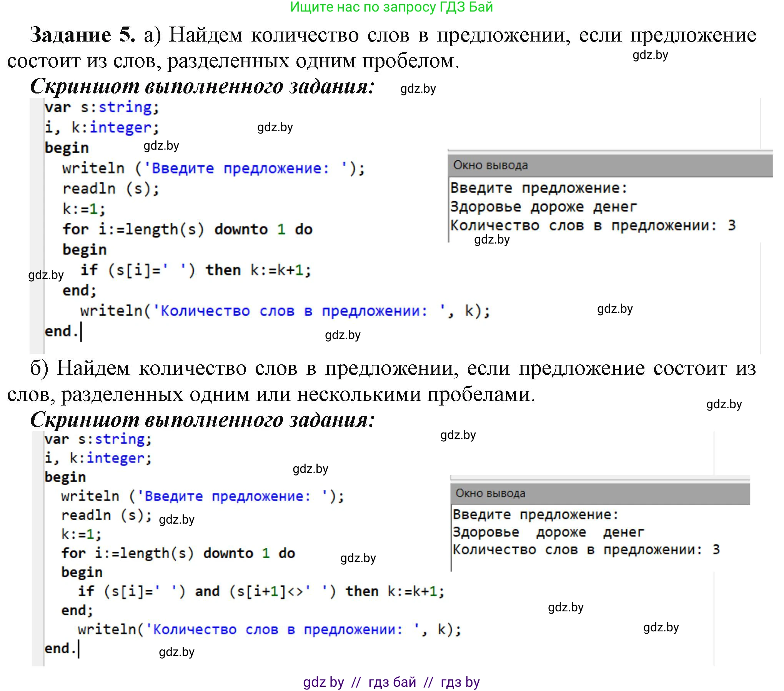Select output line 'Здоровье дороже денег' in part а

point(543,206)
